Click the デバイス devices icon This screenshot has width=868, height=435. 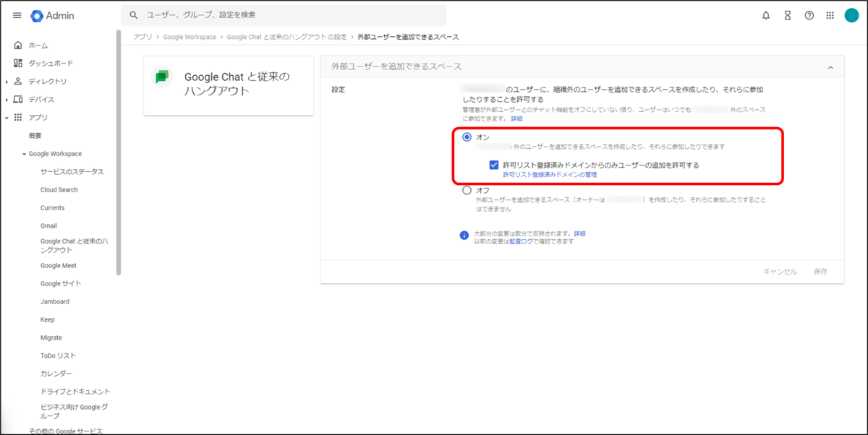[18, 100]
